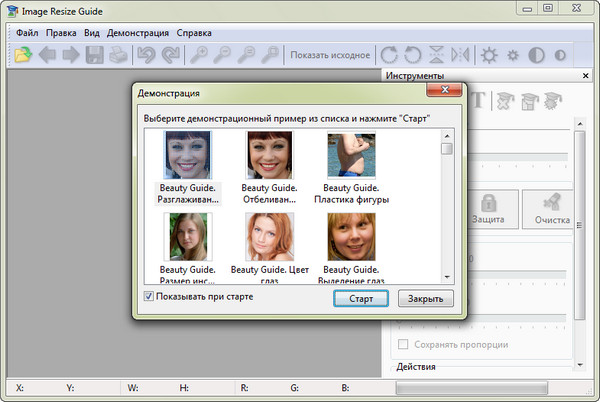Enable 'Сохранять пропорции' checkbox

click(403, 344)
